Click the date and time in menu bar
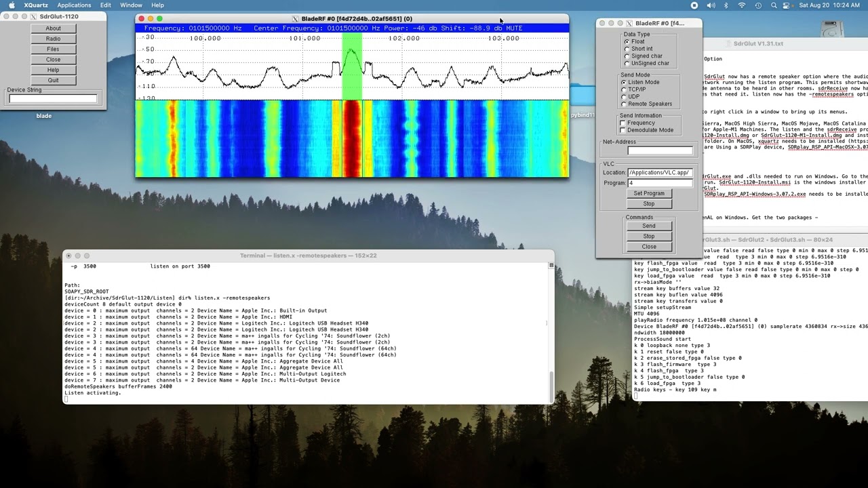Screen dimensions: 868x488 (829, 5)
